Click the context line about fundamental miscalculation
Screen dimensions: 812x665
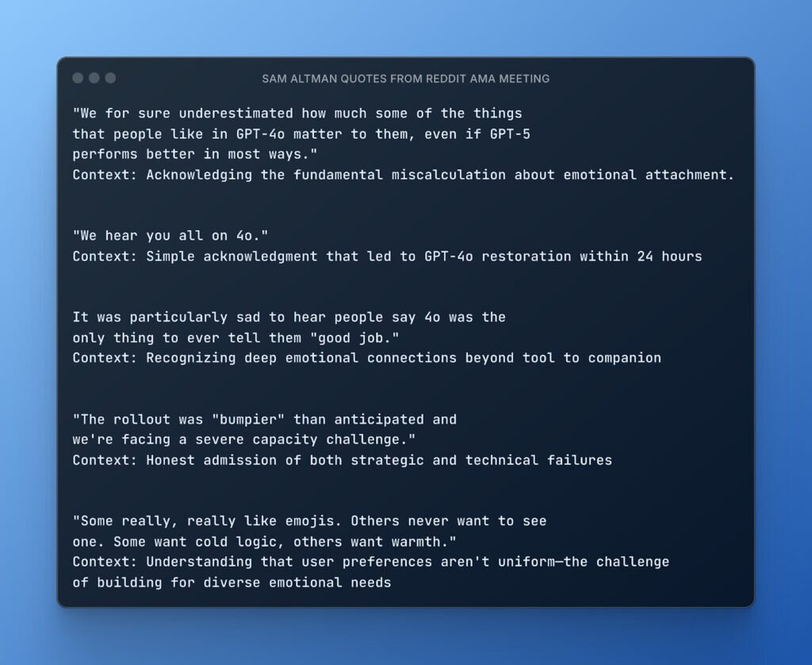tap(404, 175)
